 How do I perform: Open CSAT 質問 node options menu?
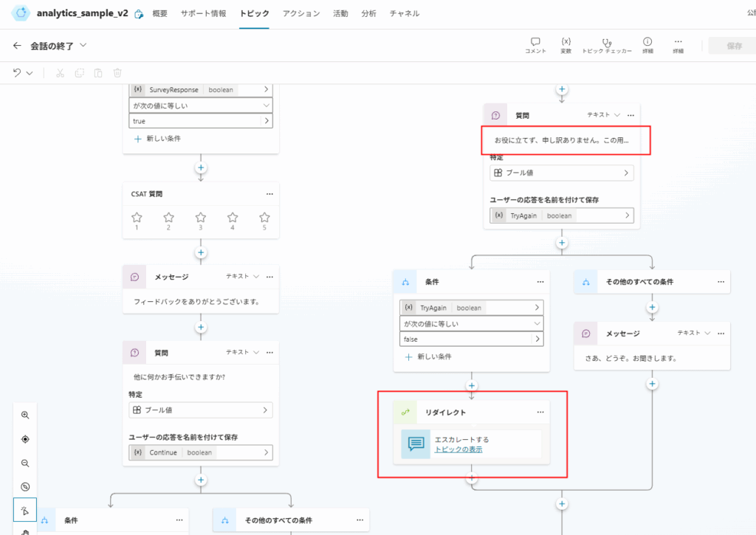(x=269, y=194)
